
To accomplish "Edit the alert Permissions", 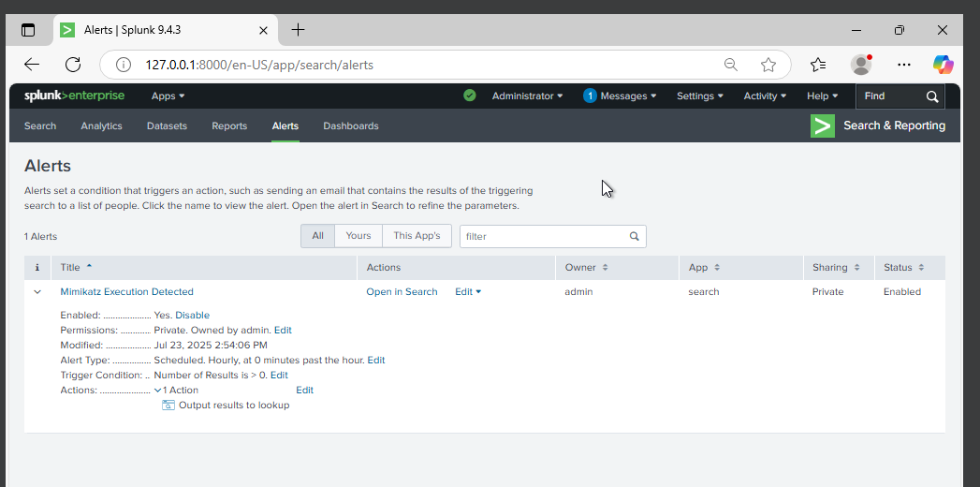I will (x=283, y=330).
